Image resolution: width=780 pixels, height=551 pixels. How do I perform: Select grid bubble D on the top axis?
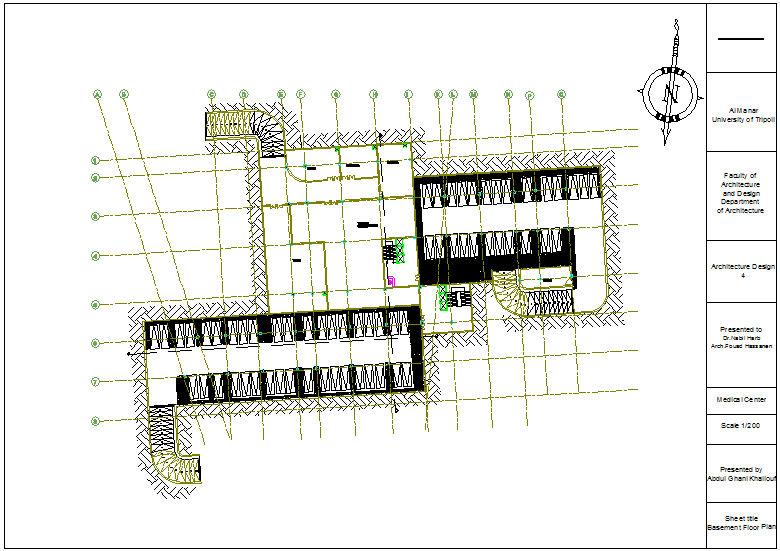[243, 94]
